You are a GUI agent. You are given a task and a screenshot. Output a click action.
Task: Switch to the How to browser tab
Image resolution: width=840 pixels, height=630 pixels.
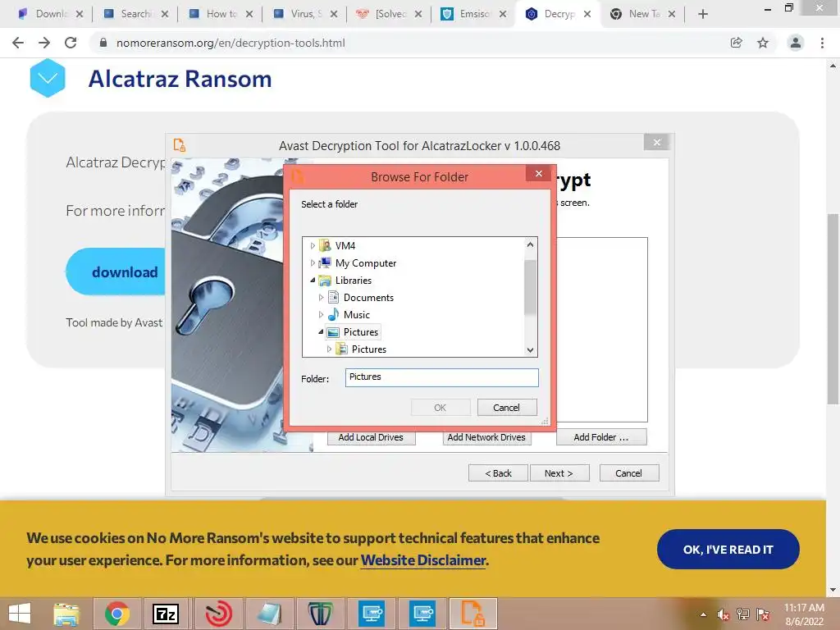coord(220,14)
